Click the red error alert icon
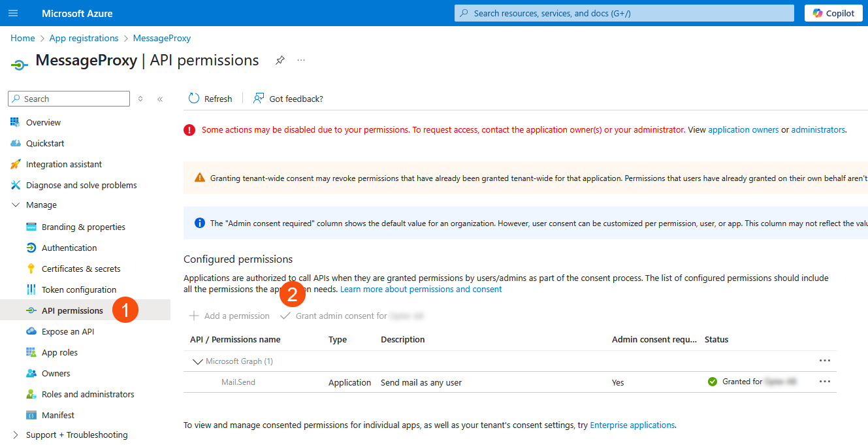Screen dimensions: 868x445 (189, 130)
